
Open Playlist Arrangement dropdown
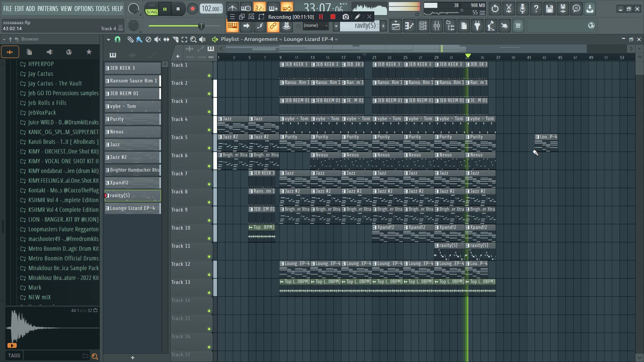tap(251, 39)
